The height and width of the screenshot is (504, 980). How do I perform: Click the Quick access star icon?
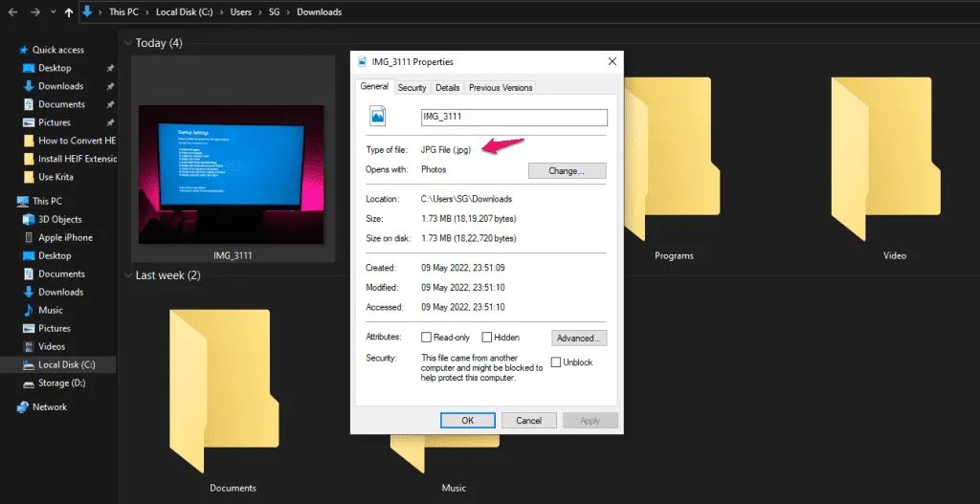click(24, 50)
